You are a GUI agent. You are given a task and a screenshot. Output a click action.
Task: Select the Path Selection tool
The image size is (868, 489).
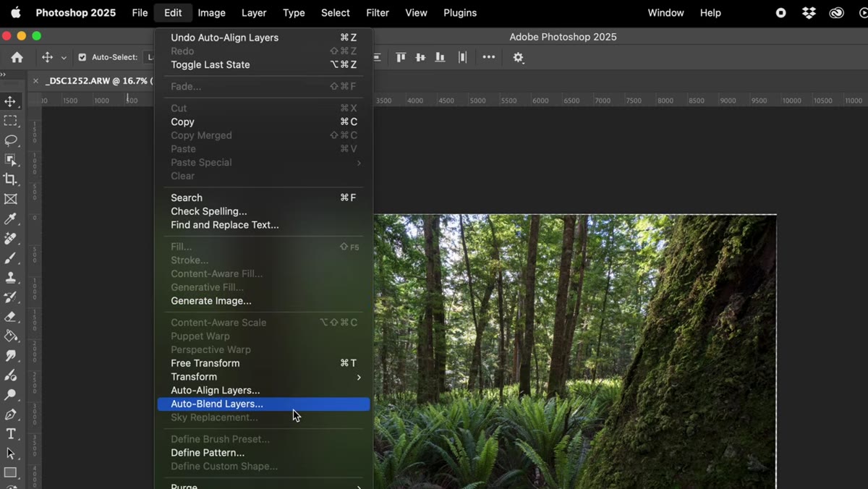(x=10, y=454)
